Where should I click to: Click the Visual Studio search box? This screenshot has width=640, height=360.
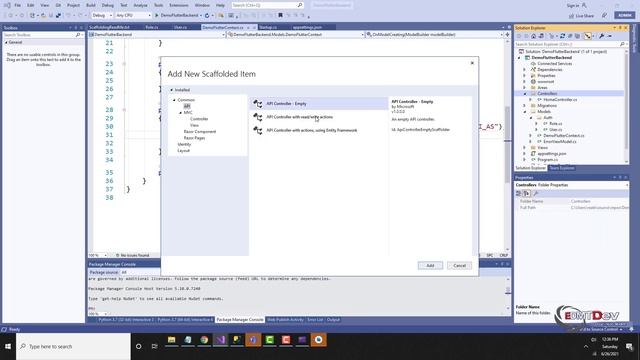point(267,5)
